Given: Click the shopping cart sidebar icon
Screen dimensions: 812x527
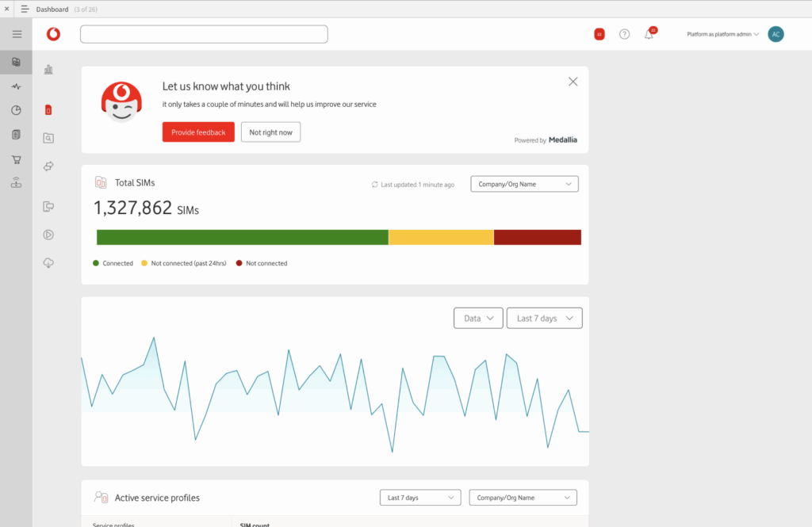Looking at the screenshot, I should click(x=16, y=159).
